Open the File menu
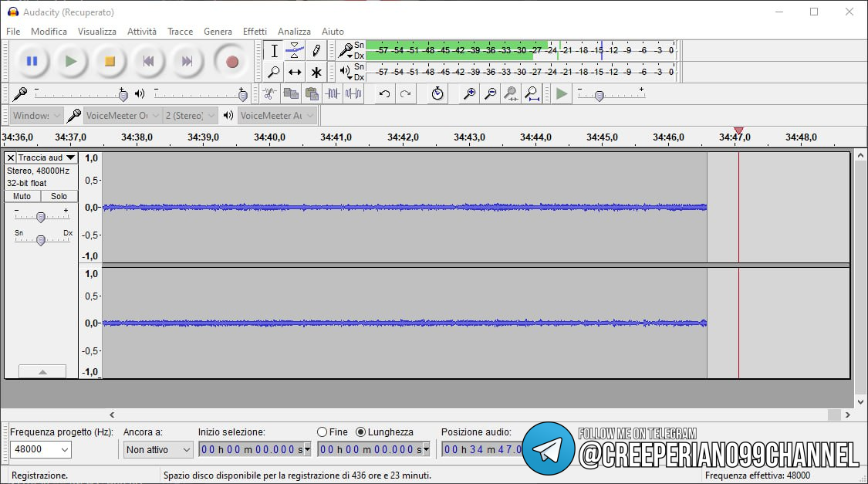The image size is (868, 484). tap(13, 32)
